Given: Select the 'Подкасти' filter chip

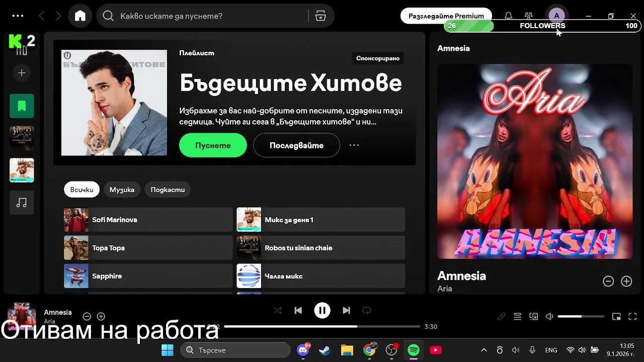Looking at the screenshot, I should pyautogui.click(x=168, y=190).
